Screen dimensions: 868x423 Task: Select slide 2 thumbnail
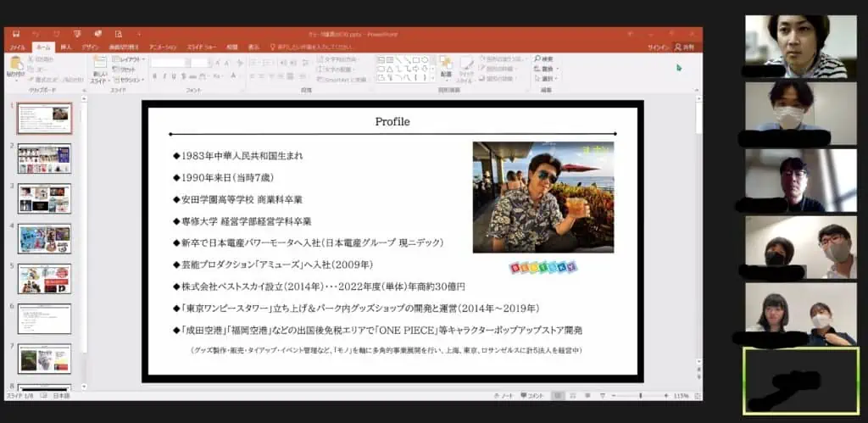44,159
